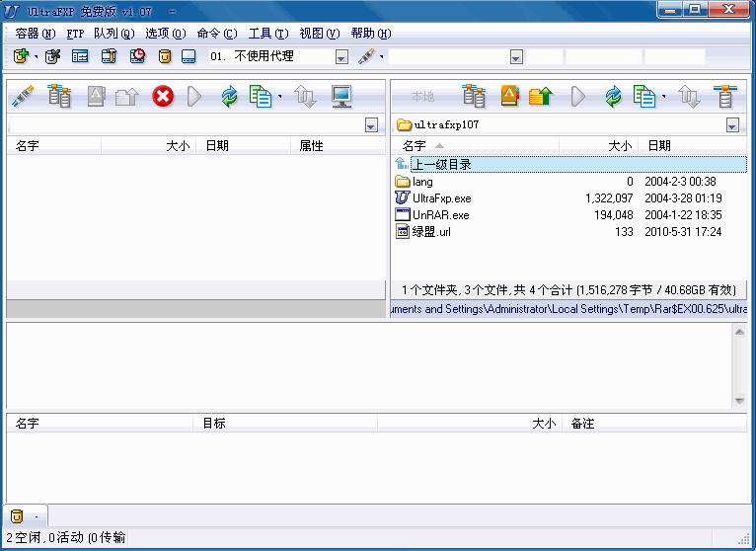Click the queue 备注 column header
This screenshot has height=551, width=756.
coord(654,424)
